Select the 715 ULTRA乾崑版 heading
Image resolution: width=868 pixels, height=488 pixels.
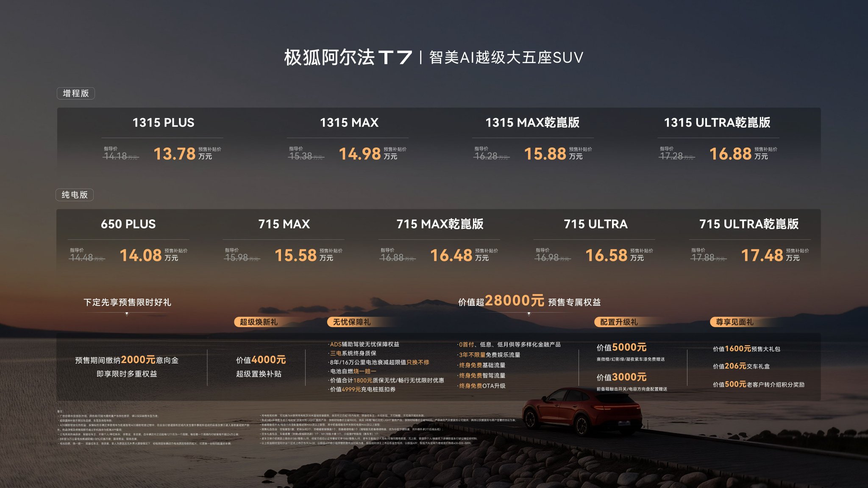749,224
